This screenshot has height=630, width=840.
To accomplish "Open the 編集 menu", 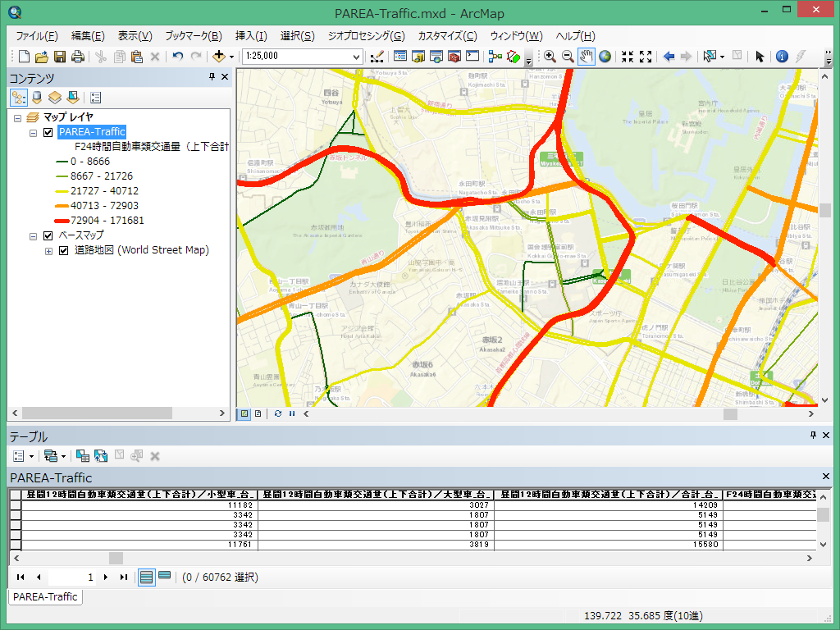I will point(88,36).
